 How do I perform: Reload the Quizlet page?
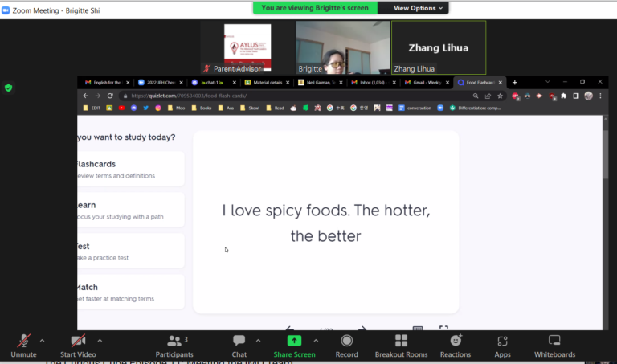tap(110, 96)
